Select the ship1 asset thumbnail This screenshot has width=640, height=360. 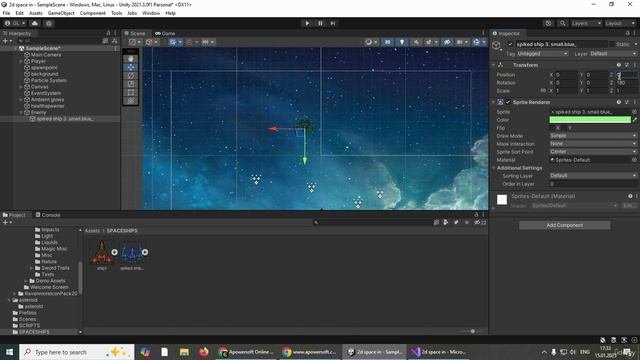(102, 252)
